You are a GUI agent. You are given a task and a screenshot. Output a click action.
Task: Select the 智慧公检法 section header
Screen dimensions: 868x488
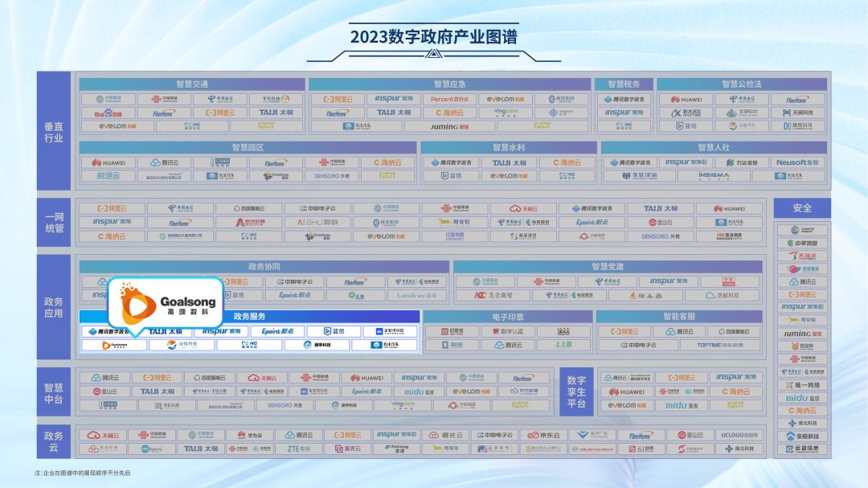pyautogui.click(x=742, y=84)
